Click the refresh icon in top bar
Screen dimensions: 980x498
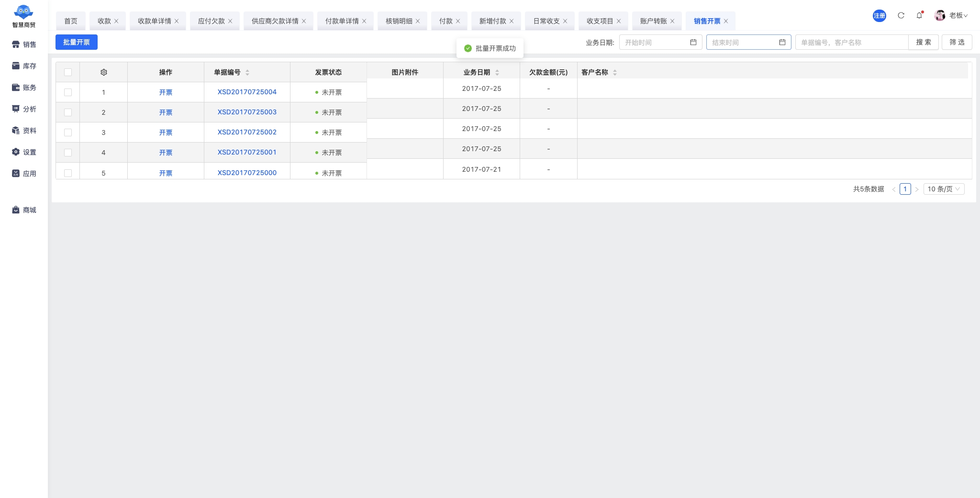901,15
